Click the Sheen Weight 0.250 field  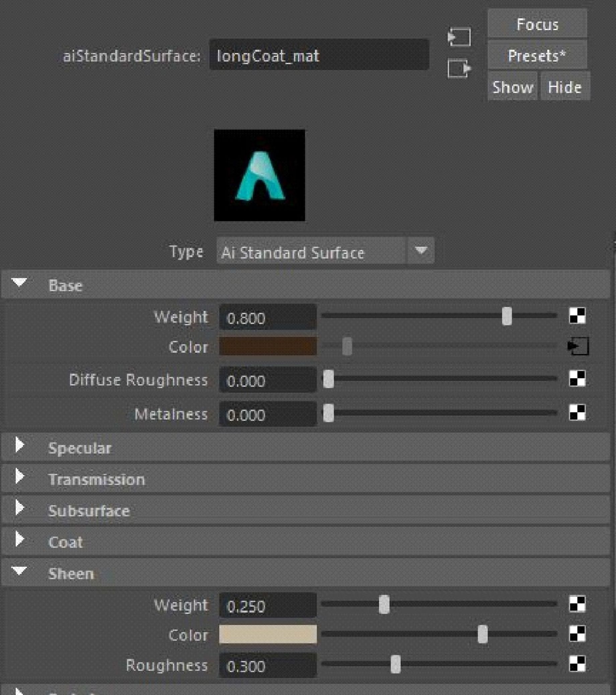[x=268, y=606]
